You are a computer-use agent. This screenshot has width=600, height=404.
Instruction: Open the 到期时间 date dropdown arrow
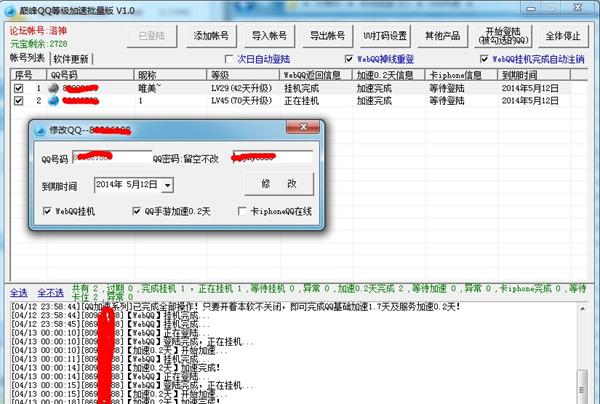pos(167,185)
